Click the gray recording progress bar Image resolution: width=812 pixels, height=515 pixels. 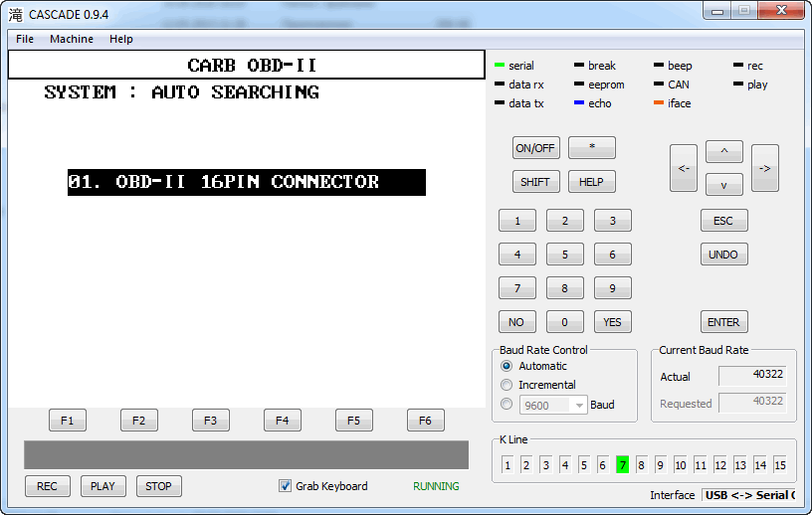pyautogui.click(x=246, y=455)
